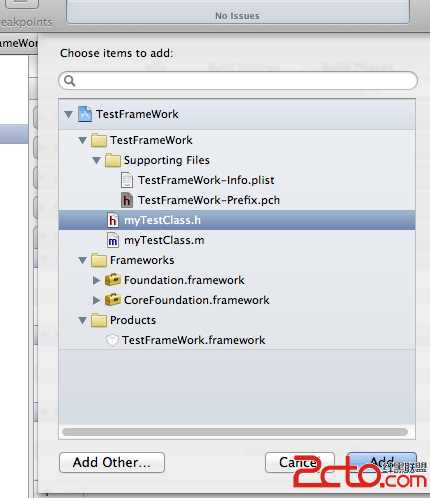This screenshot has width=430, height=498.
Task: Collapse the Products folder
Action: (x=83, y=321)
